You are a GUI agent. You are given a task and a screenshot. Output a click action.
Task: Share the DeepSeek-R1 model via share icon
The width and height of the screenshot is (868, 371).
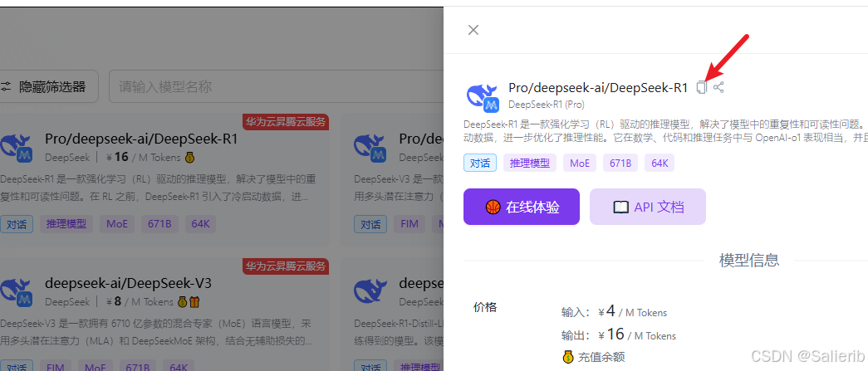point(718,87)
